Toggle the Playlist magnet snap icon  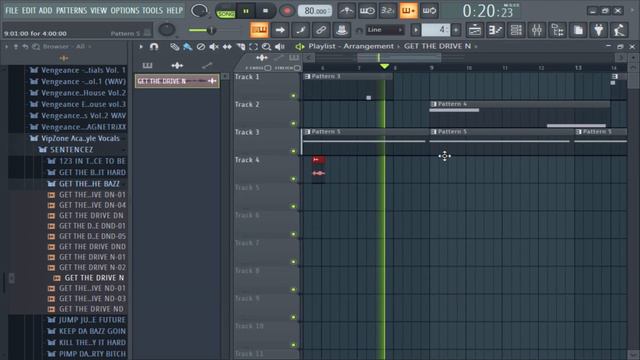(154, 47)
